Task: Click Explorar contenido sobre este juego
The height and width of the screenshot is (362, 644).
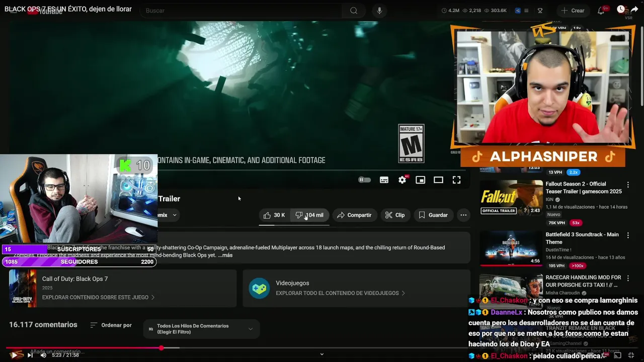Action: 98,297
